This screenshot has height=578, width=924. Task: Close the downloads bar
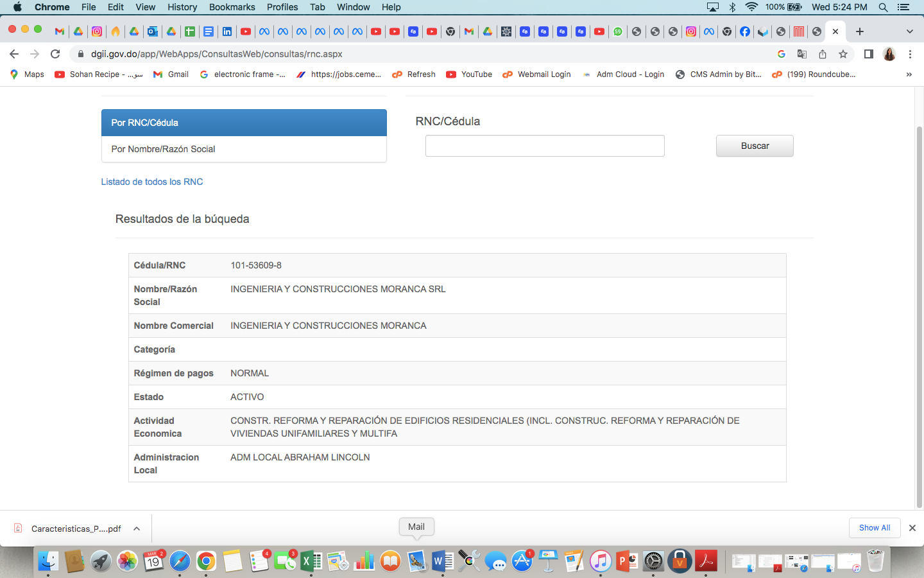[x=912, y=528]
